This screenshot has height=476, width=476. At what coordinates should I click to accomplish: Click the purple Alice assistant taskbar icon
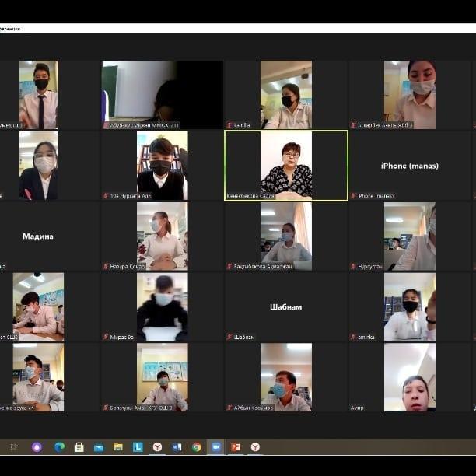pos(37,447)
